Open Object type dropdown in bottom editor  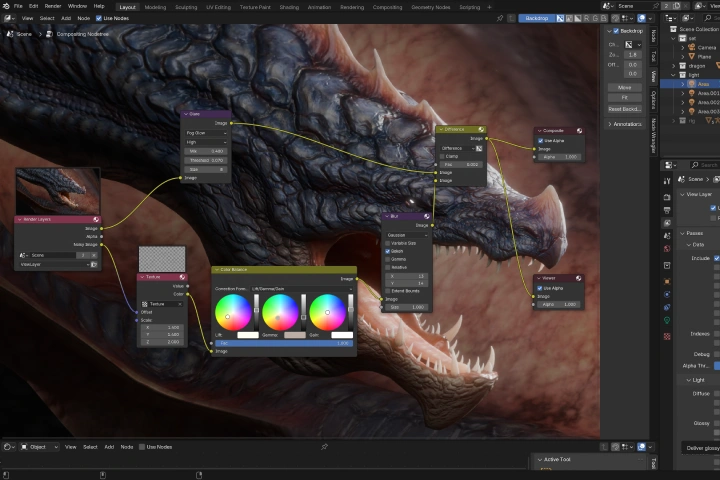pyautogui.click(x=39, y=446)
